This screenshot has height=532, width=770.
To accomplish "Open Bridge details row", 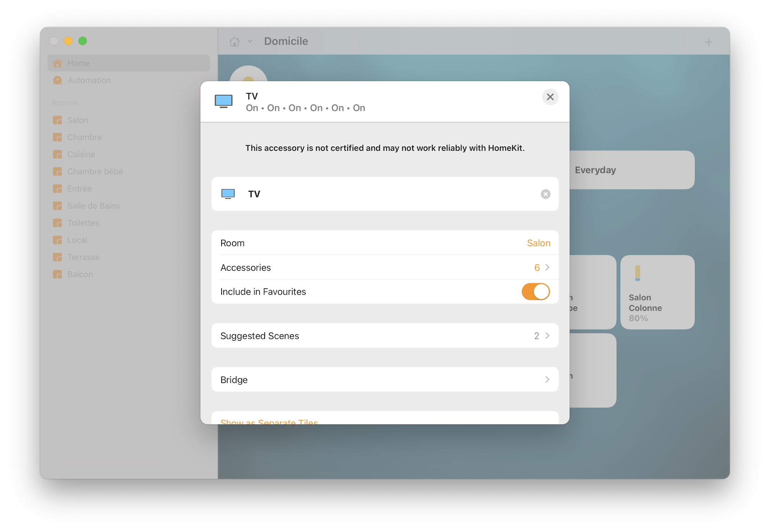I will click(385, 379).
